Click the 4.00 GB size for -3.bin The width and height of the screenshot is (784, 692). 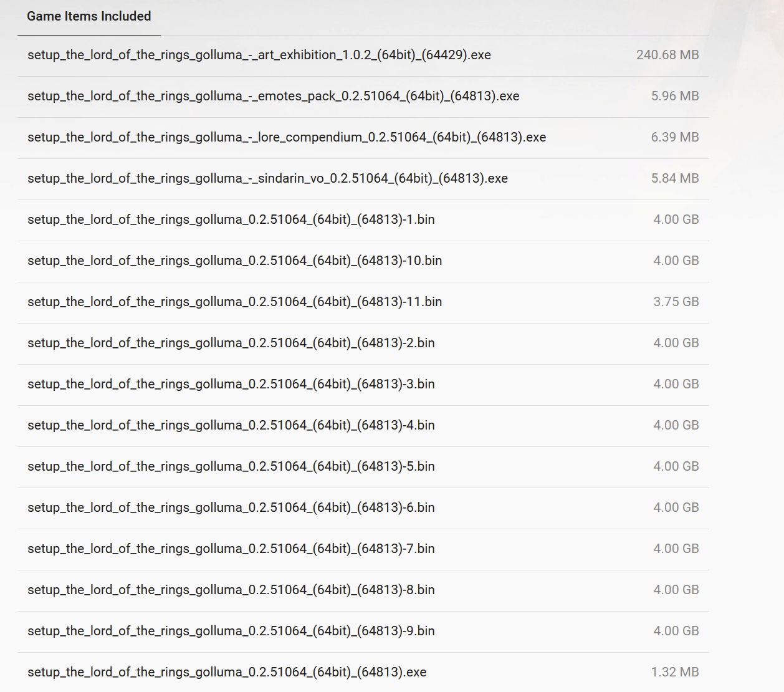pos(676,384)
